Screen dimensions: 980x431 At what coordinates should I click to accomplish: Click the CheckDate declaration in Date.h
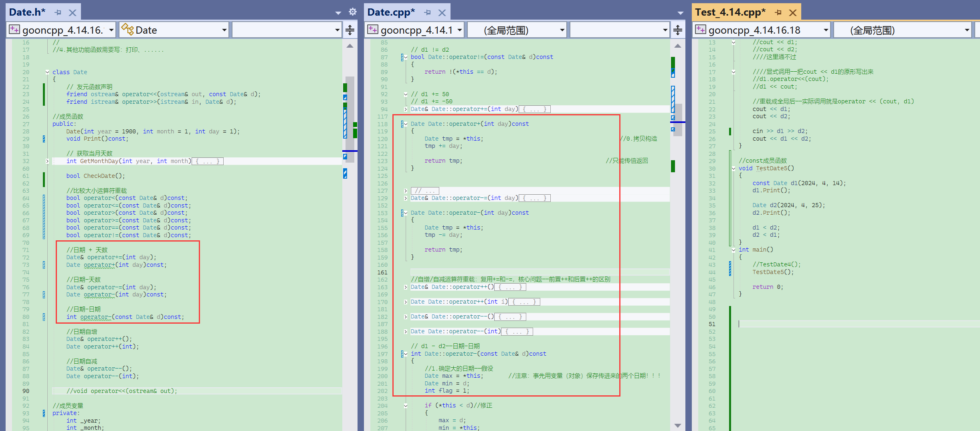95,176
